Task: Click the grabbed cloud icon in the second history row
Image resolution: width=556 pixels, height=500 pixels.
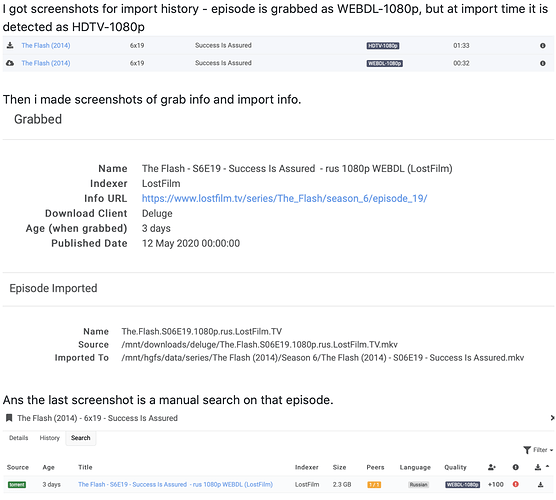Action: pos(10,63)
